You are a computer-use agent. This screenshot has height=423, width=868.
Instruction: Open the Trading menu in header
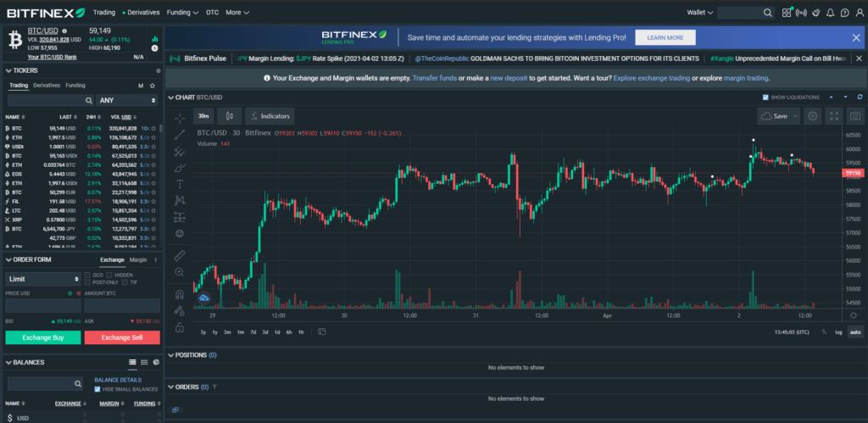point(104,12)
